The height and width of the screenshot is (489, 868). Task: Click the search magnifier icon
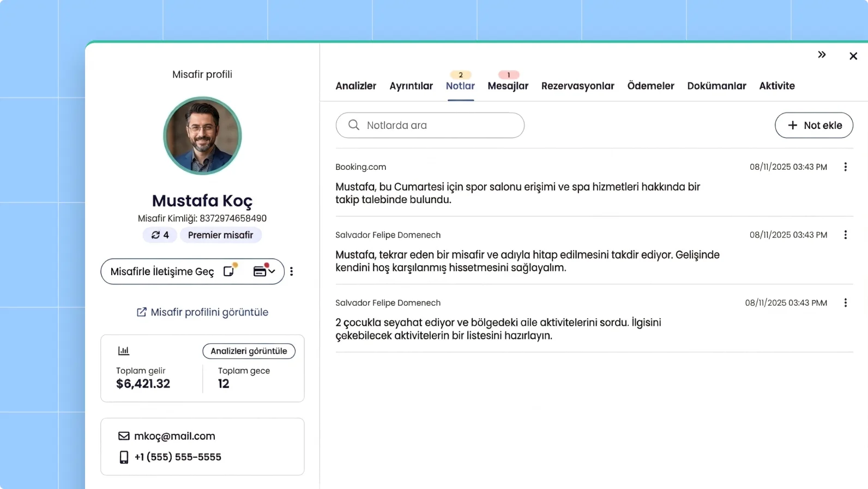[x=354, y=125]
